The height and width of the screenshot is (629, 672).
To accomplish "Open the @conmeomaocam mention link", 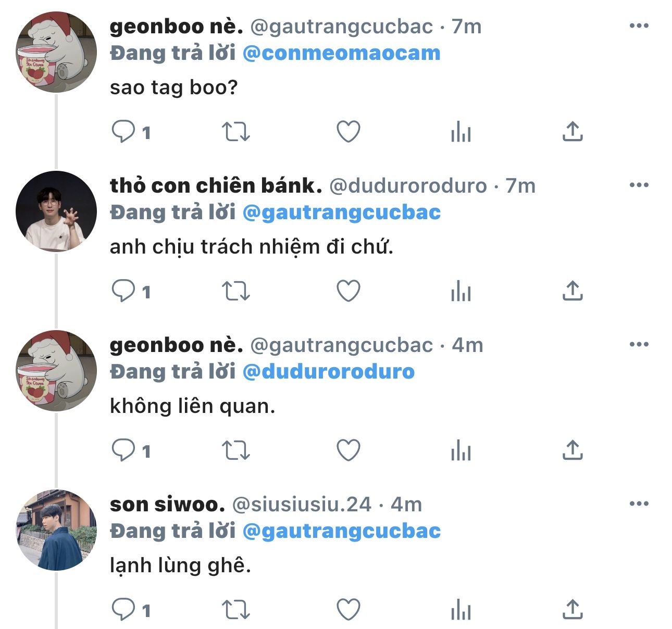I will pos(342,53).
